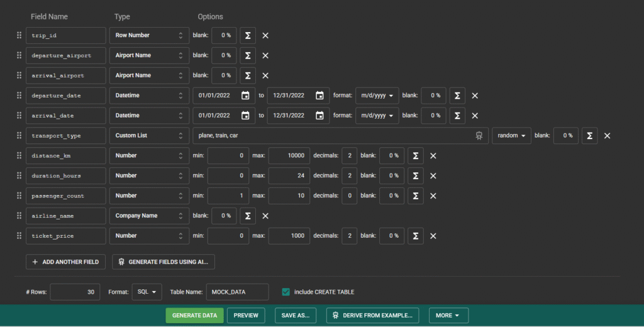Open the Format SQL dropdown
This screenshot has height=327, width=644.
(147, 292)
